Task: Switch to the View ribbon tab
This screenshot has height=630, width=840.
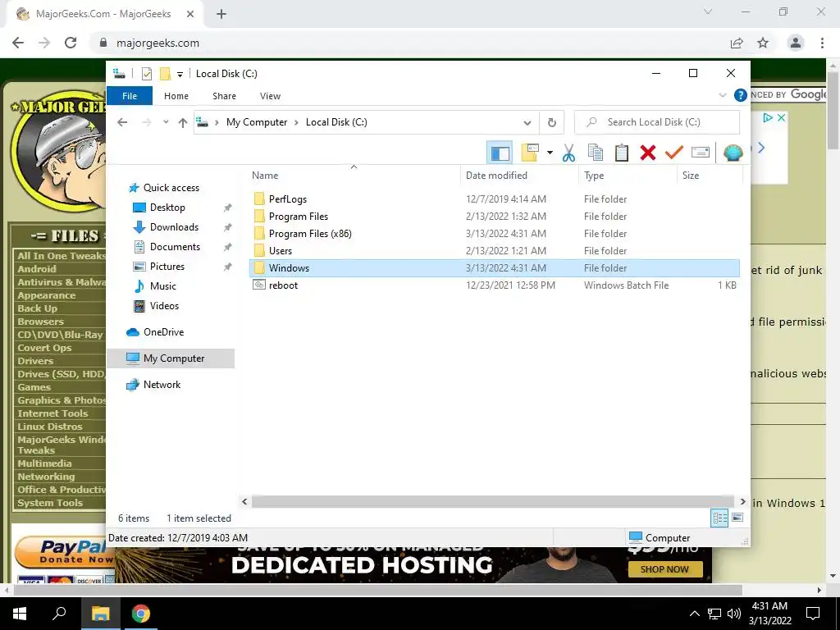Action: click(270, 96)
